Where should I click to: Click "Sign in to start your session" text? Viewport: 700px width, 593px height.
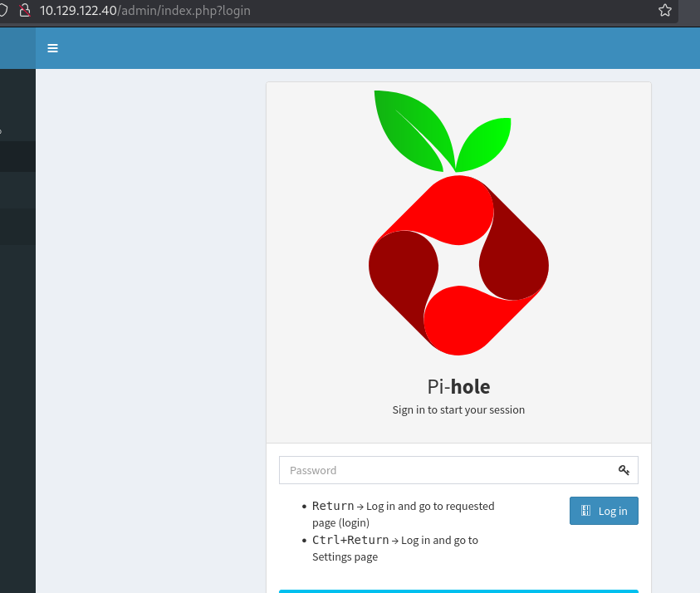click(x=458, y=410)
